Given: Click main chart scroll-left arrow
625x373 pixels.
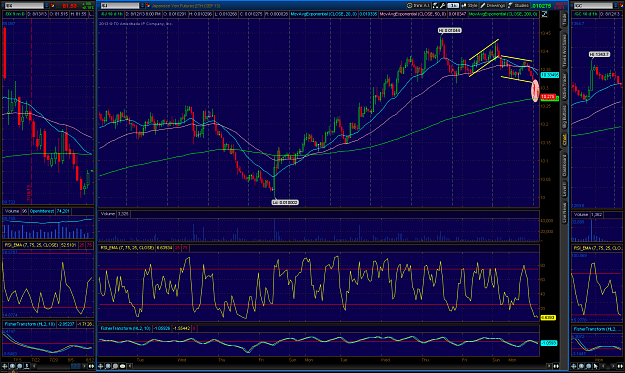Looking at the screenshot, I should pyautogui.click(x=129, y=366).
